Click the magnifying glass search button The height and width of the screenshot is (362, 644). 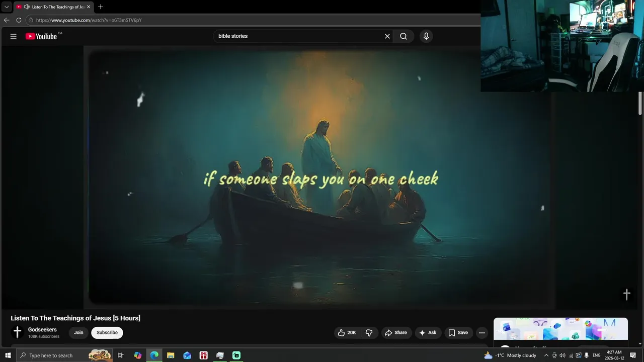404,36
